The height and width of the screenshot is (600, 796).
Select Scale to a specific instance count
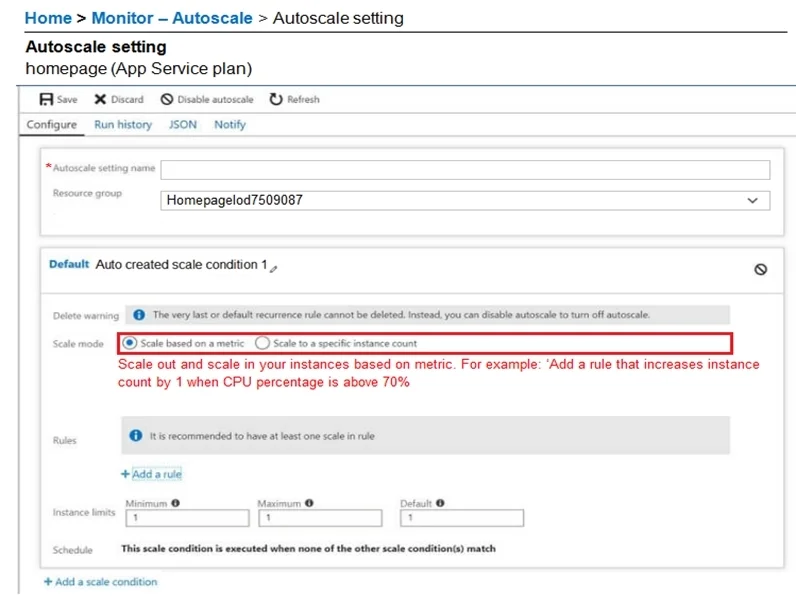pos(262,343)
